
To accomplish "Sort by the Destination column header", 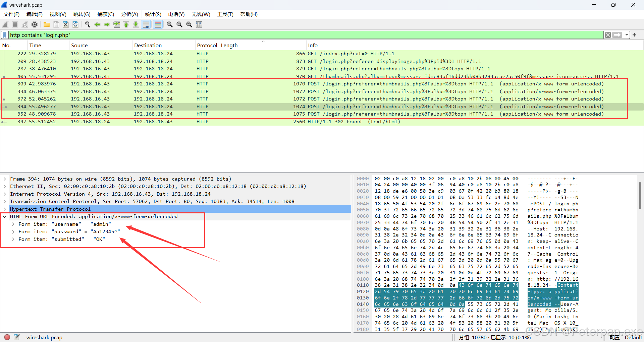I will 163,45.
